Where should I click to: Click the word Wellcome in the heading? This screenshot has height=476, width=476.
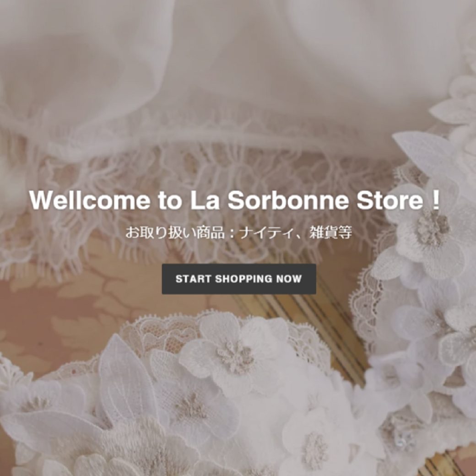[x=90, y=200]
